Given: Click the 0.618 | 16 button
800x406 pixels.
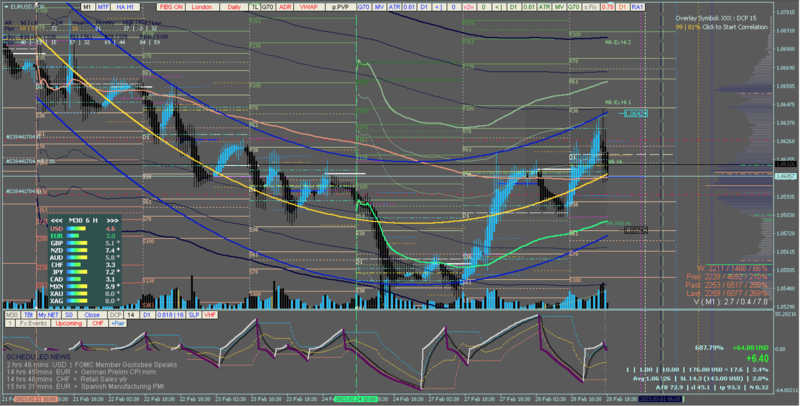Looking at the screenshot, I should tap(170, 315).
